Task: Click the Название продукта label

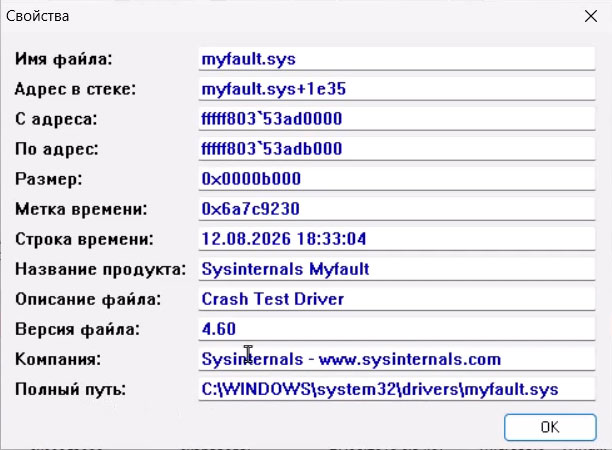Action: pos(100,269)
